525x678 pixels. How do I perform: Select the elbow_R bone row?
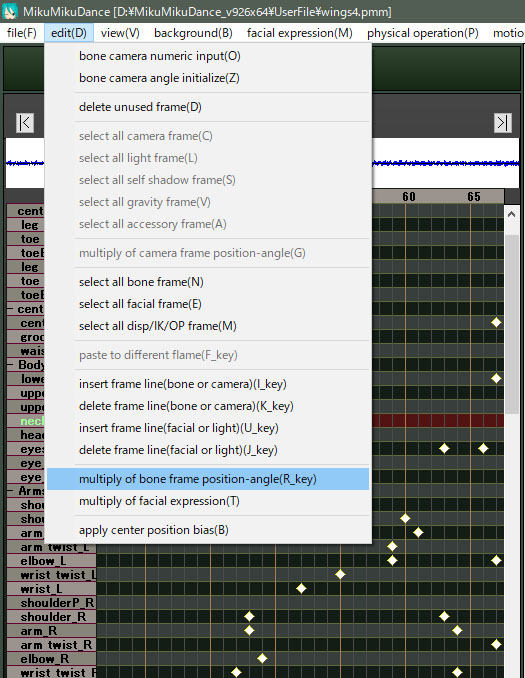pos(51,659)
